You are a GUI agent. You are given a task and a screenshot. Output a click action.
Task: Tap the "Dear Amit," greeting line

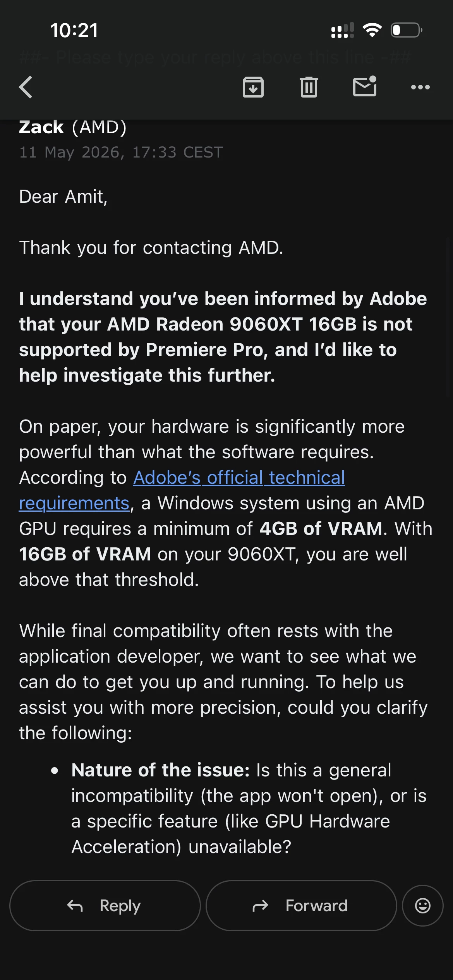[x=63, y=197]
